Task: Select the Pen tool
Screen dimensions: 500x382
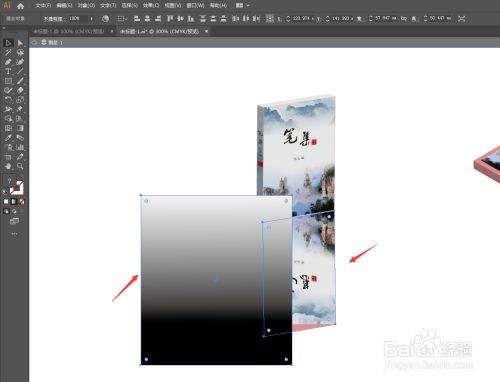Action: tap(8, 62)
